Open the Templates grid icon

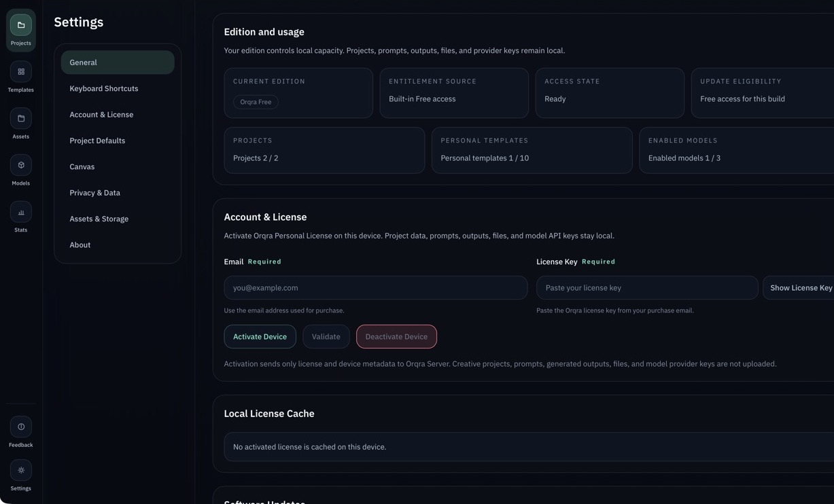[21, 72]
